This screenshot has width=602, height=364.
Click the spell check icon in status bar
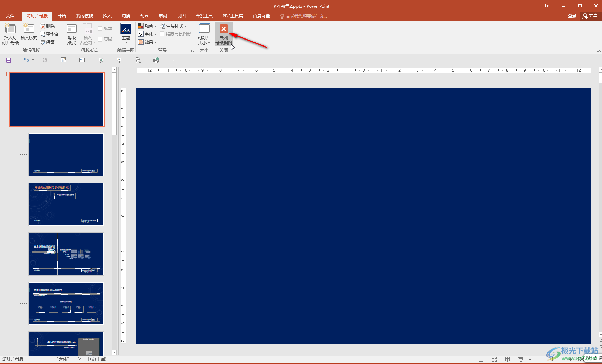(78, 359)
